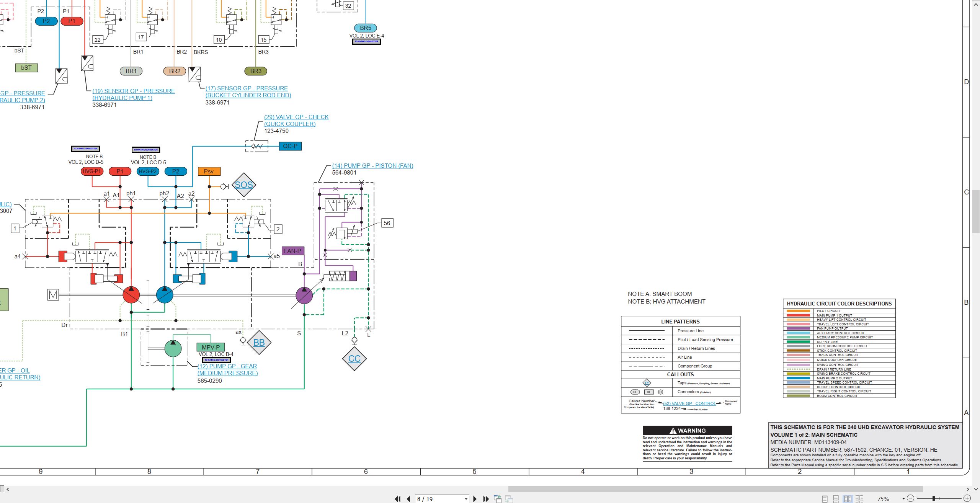Click the mating connector button under MPV-P
Image resolution: width=980 pixels, height=503 pixels.
coord(216,360)
